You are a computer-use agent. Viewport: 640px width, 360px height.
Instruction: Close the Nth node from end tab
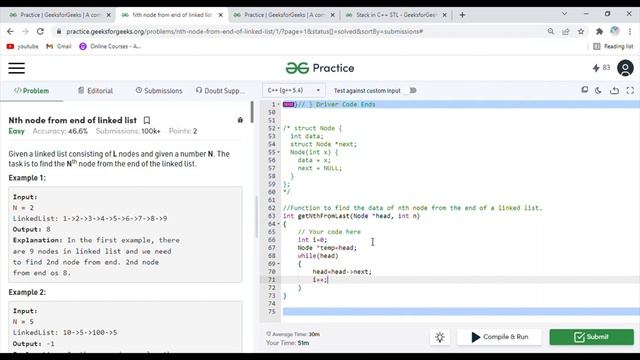pos(221,15)
